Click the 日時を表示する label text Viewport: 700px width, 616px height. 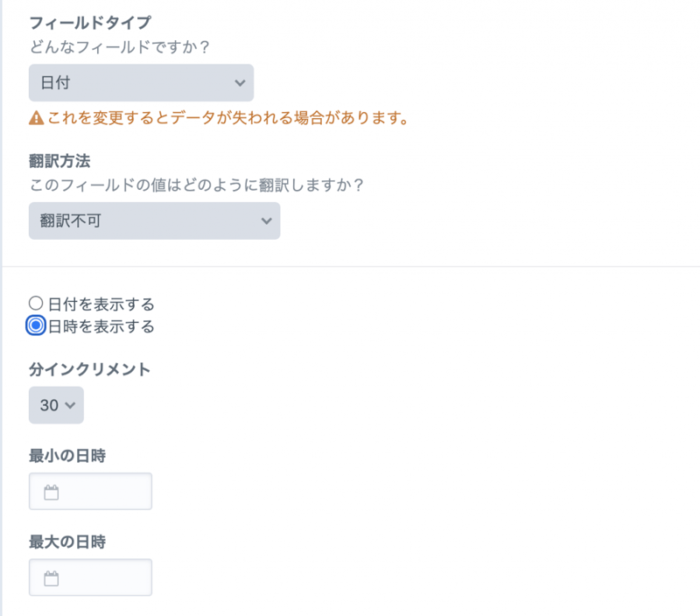(101, 325)
